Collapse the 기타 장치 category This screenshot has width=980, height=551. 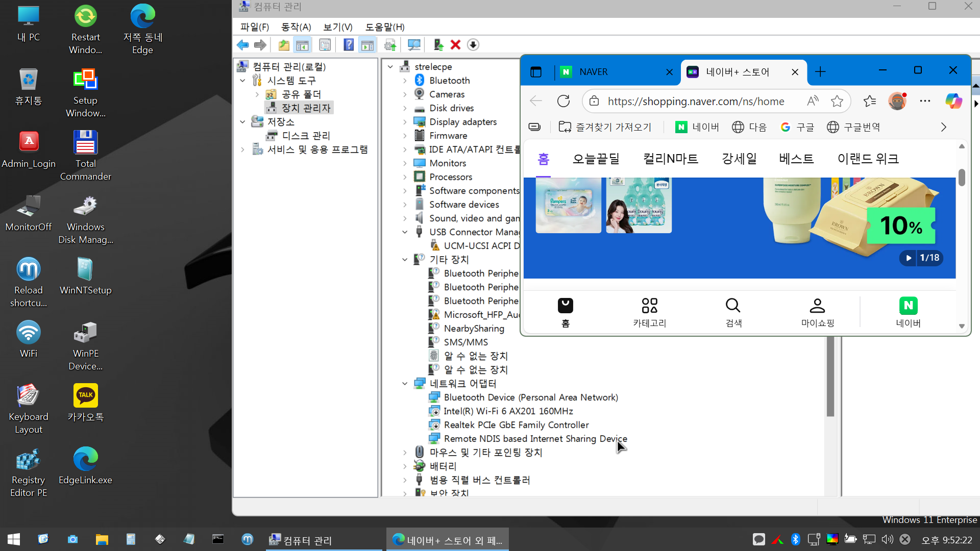pyautogui.click(x=405, y=260)
